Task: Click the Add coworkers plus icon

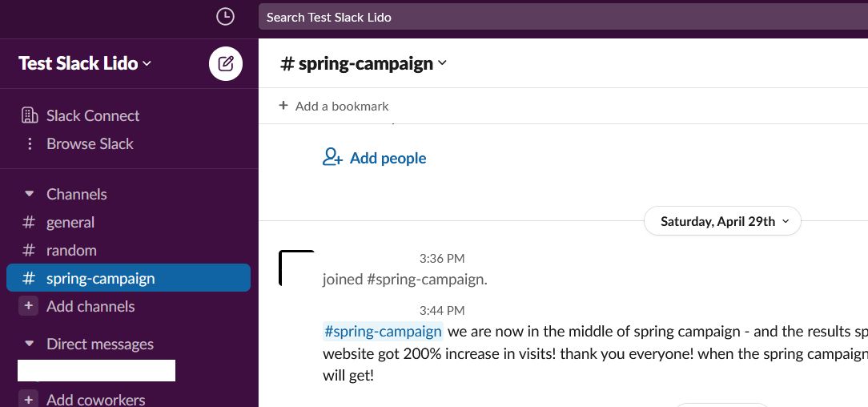Action: 28,399
